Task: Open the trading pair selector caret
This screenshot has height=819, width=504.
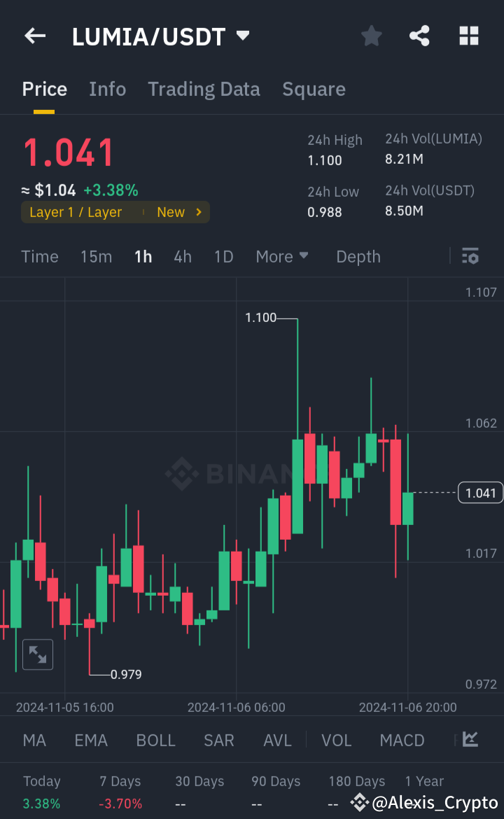Action: (241, 36)
